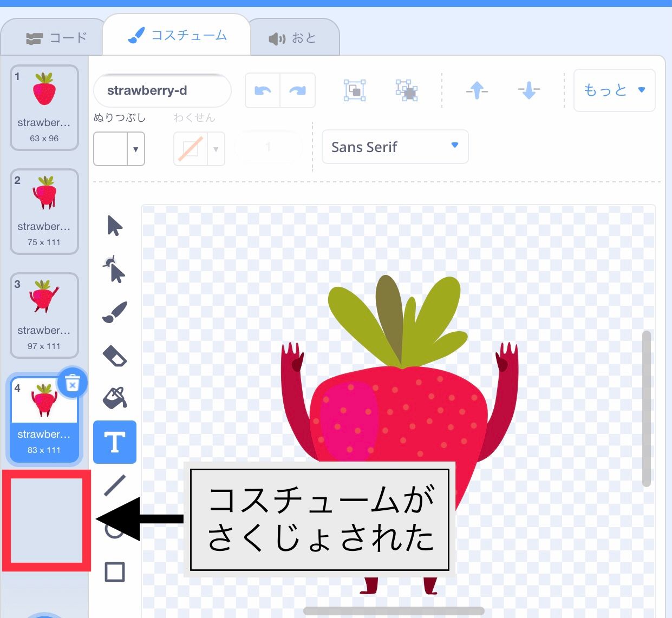The image size is (672, 618).
Task: Select the Eraser tool
Action: point(114,356)
